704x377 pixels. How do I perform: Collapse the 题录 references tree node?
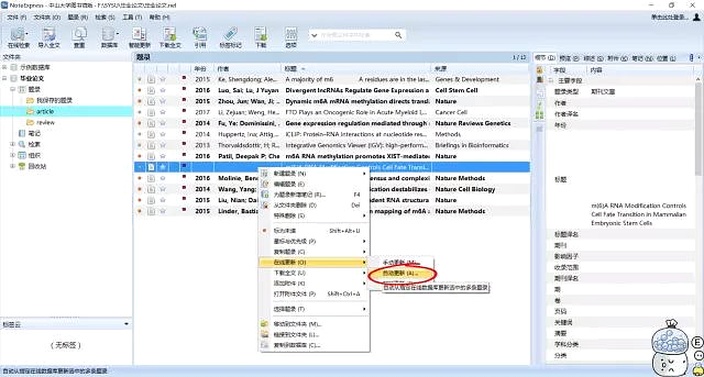[x=13, y=89]
